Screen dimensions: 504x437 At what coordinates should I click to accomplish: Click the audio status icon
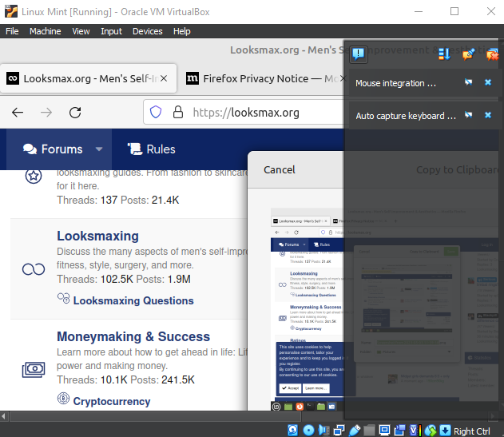click(324, 431)
